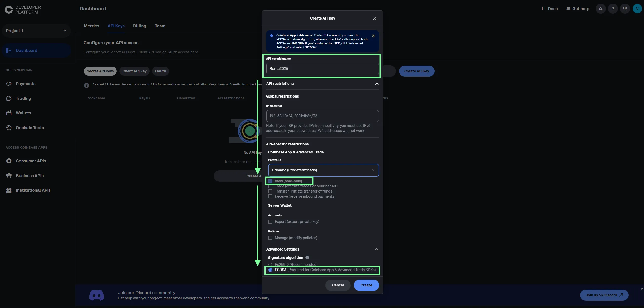Viewport: 644px width, 308px height.
Task: Switch to the API Keys tab
Action: 116,26
